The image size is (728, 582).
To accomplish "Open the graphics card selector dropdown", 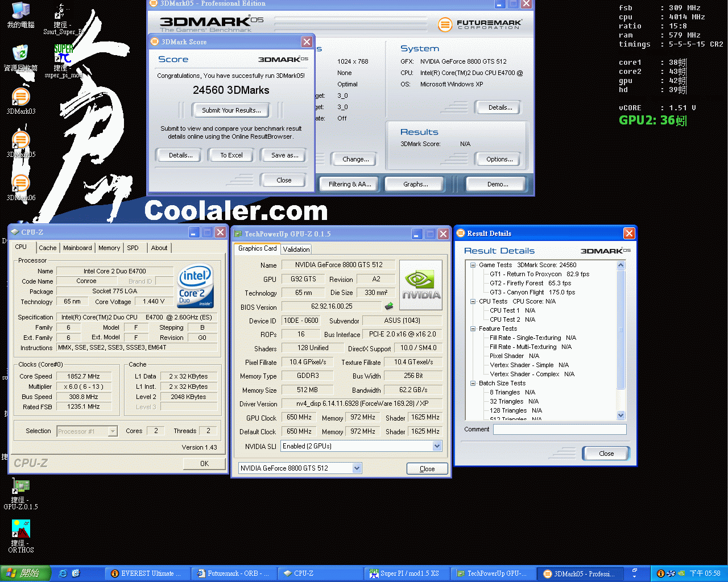I will [x=357, y=468].
